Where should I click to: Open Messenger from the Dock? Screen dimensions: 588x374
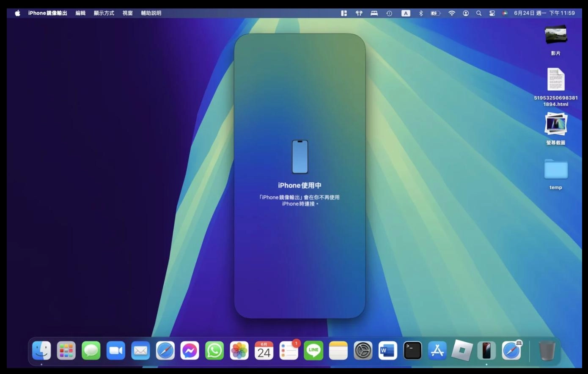(190, 350)
